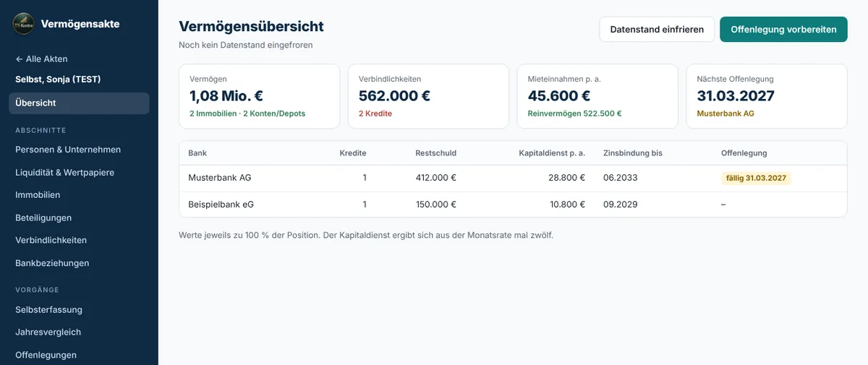Click the Vermögensakte app title

click(80, 24)
